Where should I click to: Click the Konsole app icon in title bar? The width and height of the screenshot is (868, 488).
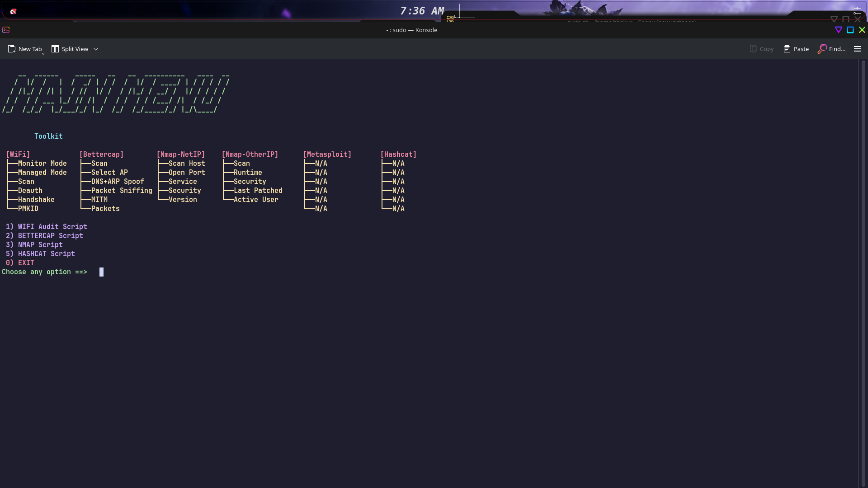(x=6, y=30)
